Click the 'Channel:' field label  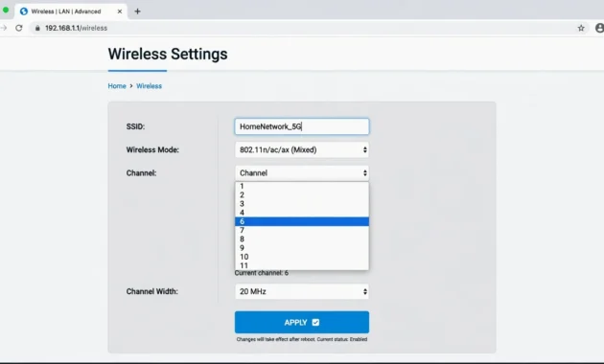[x=141, y=172]
